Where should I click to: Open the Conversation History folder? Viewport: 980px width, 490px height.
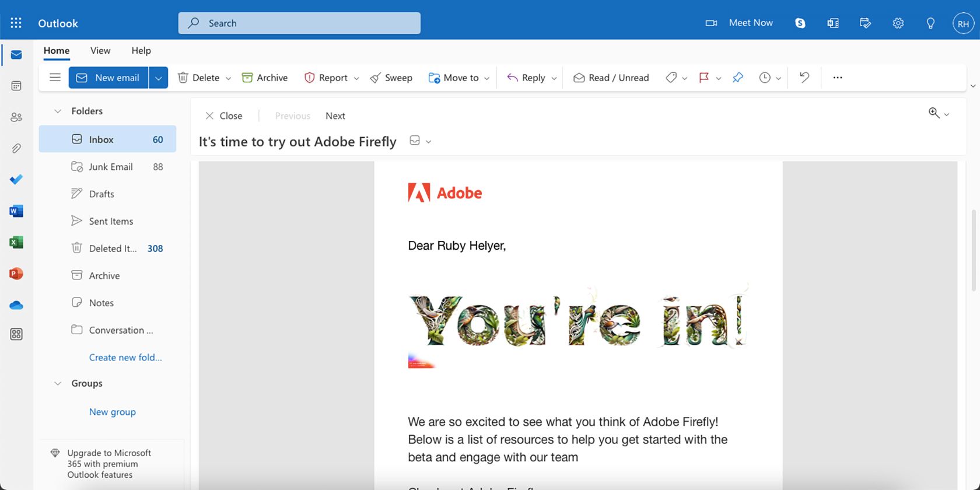coord(107,330)
